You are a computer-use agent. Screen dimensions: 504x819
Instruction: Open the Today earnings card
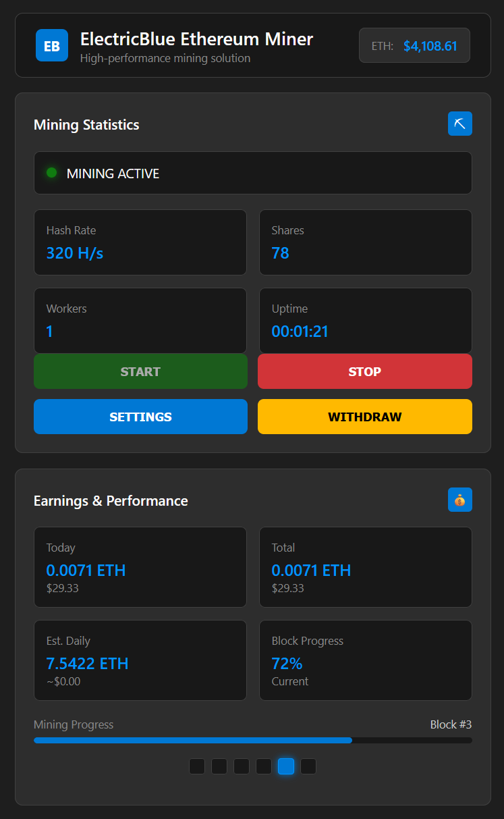pyautogui.click(x=140, y=567)
